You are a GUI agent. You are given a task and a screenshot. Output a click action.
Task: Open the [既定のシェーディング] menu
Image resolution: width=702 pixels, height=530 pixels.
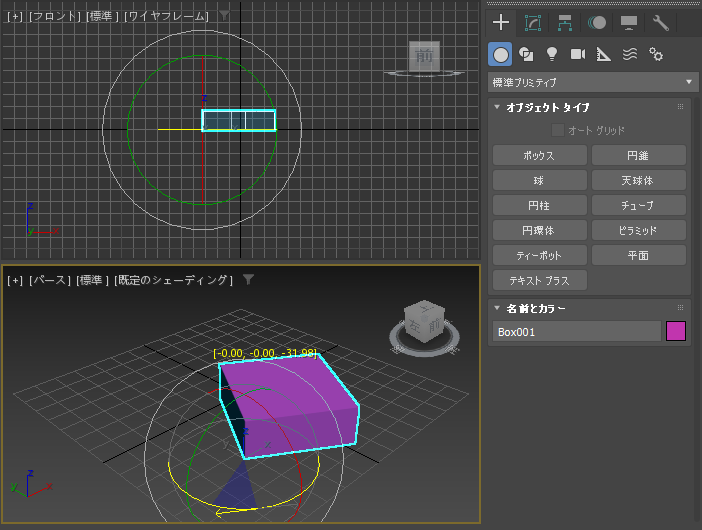pyautogui.click(x=173, y=281)
